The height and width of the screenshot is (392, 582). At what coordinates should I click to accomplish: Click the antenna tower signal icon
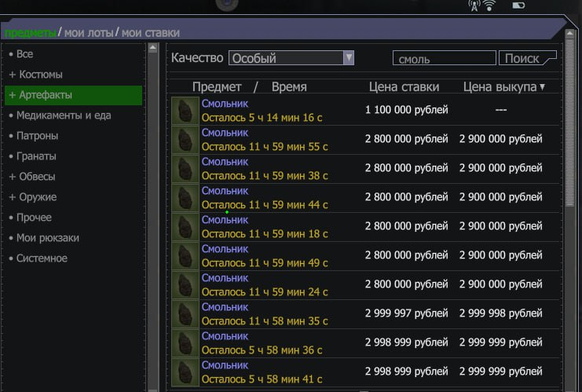tap(474, 5)
